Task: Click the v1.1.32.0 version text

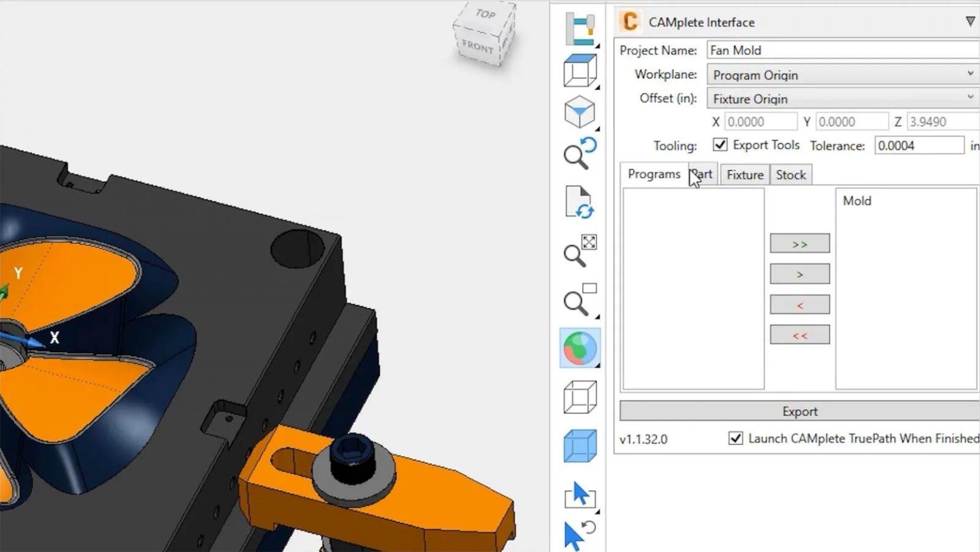Action: (x=643, y=439)
